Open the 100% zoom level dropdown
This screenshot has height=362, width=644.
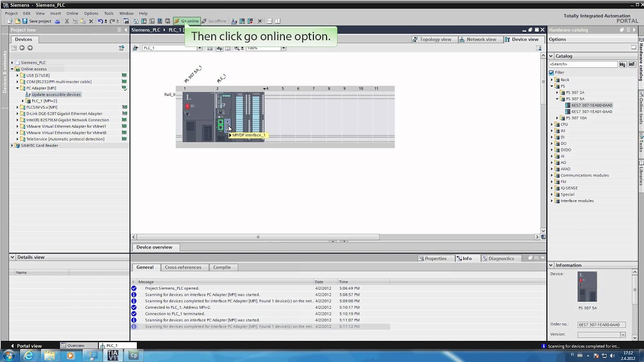coord(283,48)
